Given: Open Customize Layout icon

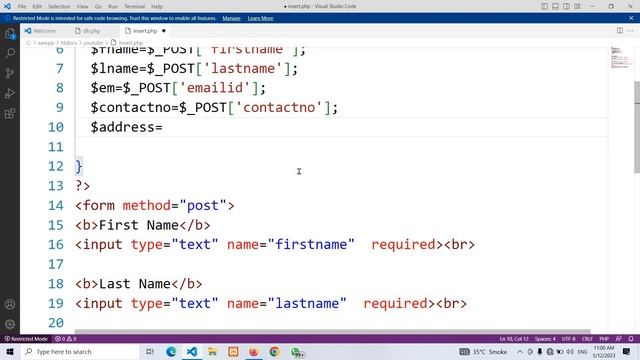Looking at the screenshot, I should (577, 6).
